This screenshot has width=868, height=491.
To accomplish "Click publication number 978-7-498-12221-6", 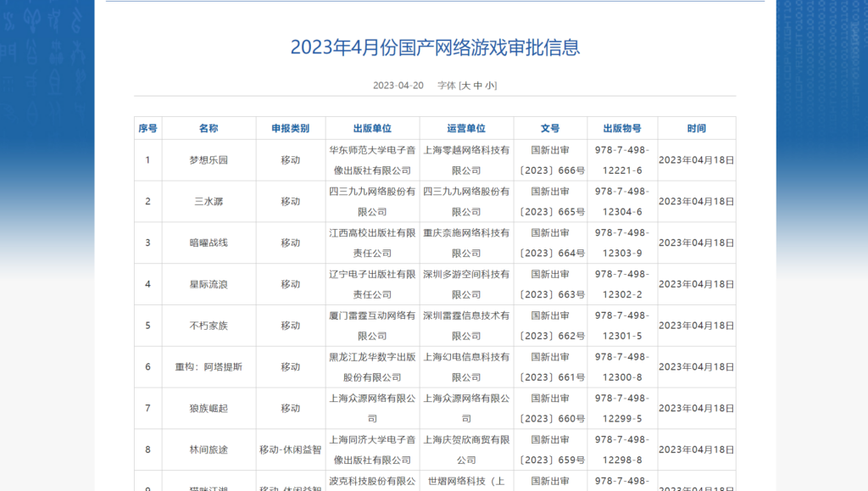I will tap(622, 160).
